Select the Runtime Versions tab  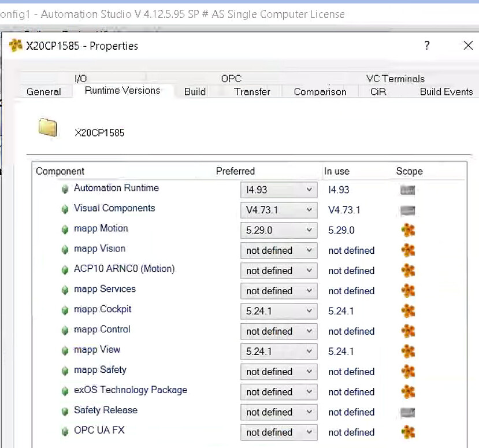tap(122, 90)
